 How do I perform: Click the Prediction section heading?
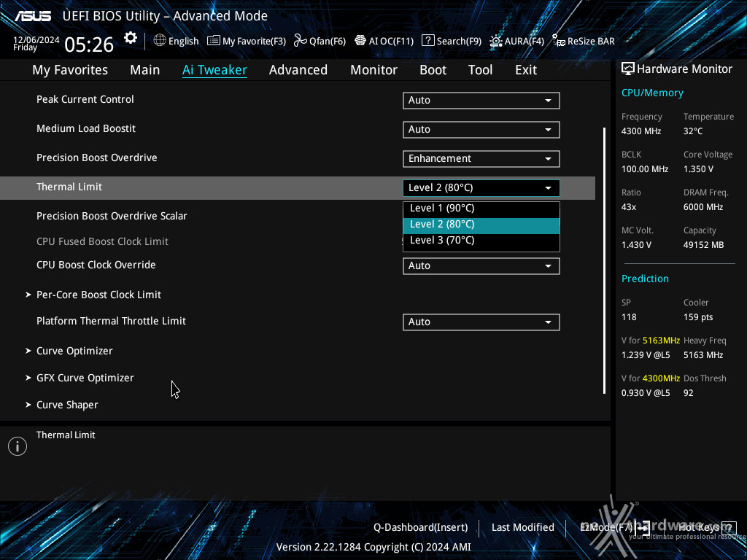645,279
